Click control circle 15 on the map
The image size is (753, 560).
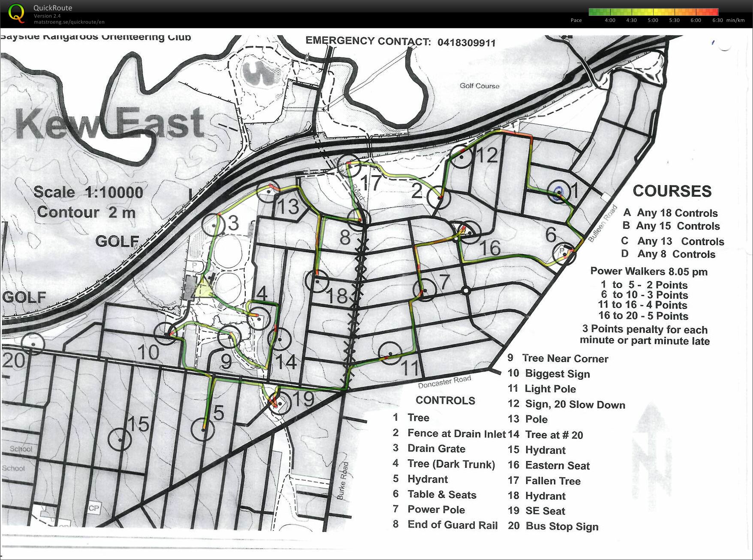pyautogui.click(x=120, y=439)
